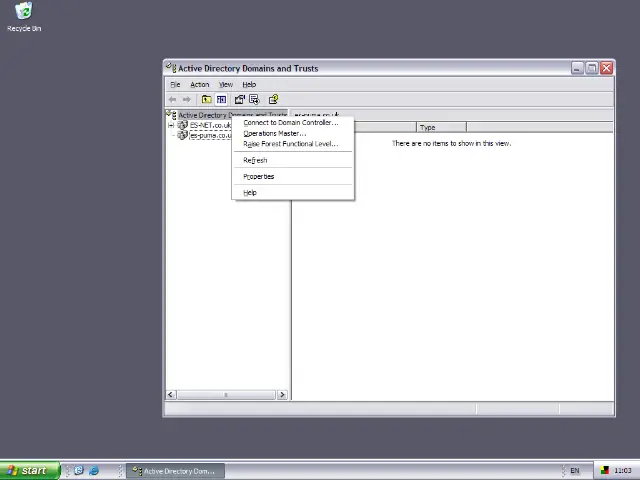Click the toolbar Help icon

(x=273, y=99)
